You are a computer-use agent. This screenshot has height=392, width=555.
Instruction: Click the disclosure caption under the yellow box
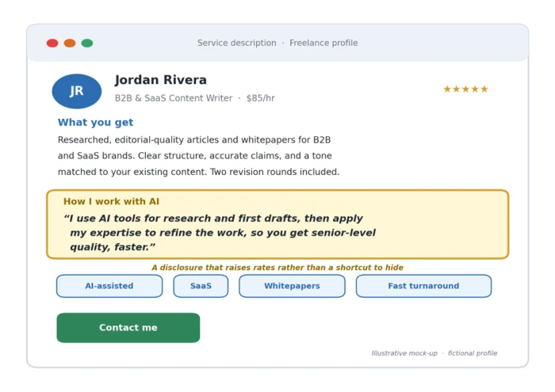[x=277, y=268]
